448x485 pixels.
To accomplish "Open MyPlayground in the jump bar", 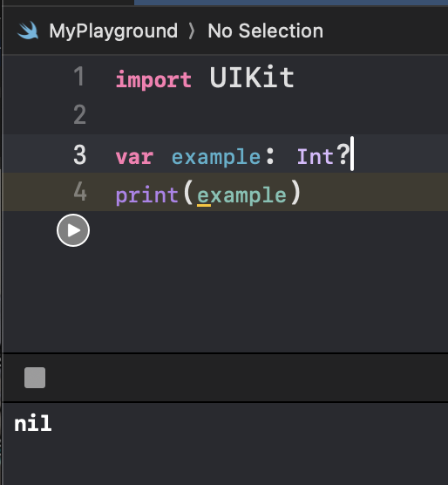I will [113, 31].
